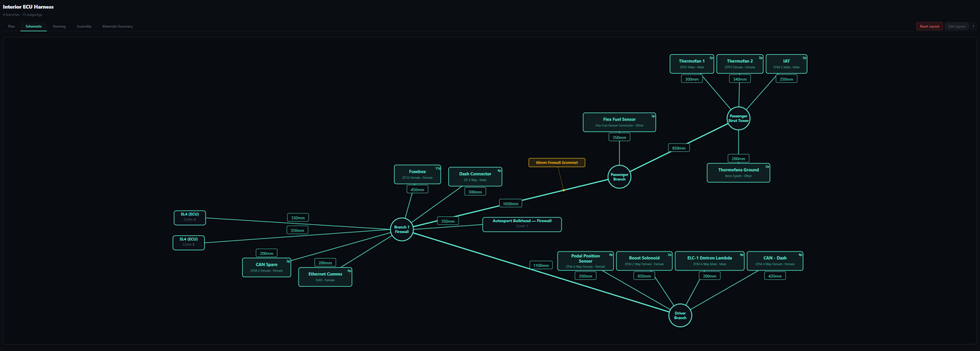Select the Thermofans Ground connector box
This screenshot has width=980, height=351.
point(739,173)
